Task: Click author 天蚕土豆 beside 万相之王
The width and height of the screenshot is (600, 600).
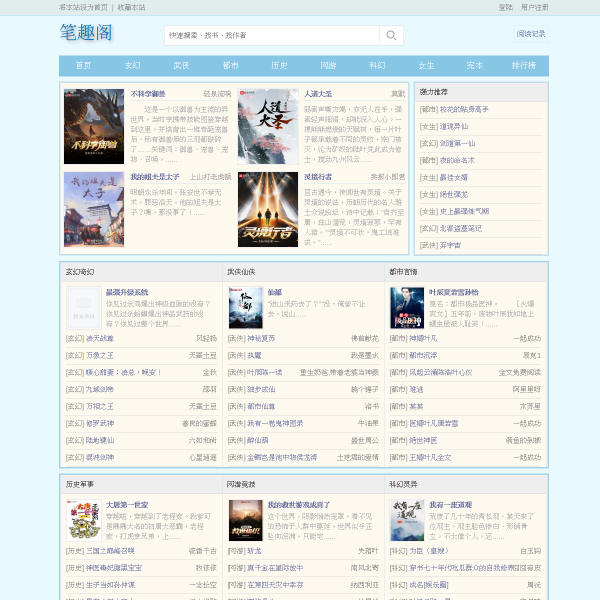Action: coord(203,406)
